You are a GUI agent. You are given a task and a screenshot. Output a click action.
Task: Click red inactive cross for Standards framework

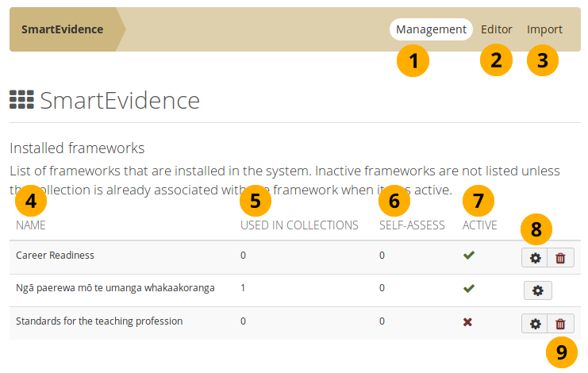pos(470,321)
